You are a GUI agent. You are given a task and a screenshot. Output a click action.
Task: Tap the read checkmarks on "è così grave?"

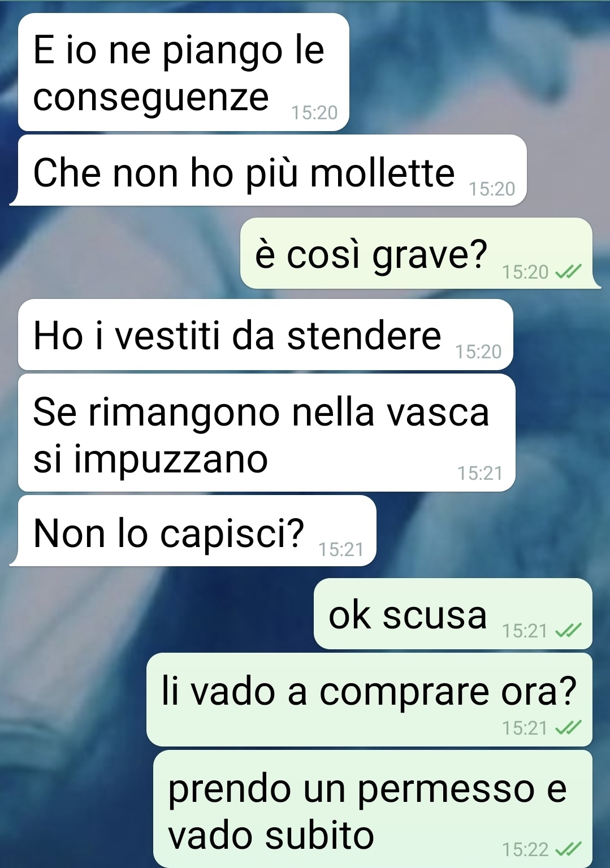pyautogui.click(x=568, y=273)
